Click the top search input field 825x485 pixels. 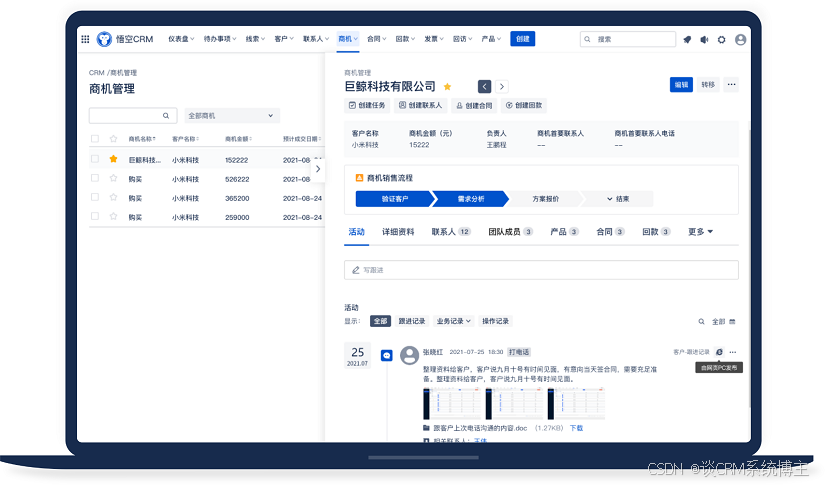[x=628, y=39]
